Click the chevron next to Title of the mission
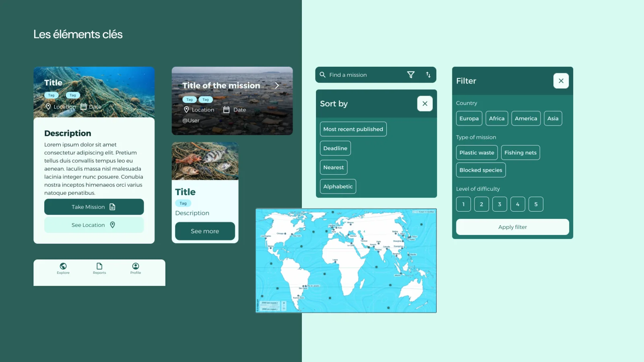 pos(277,85)
